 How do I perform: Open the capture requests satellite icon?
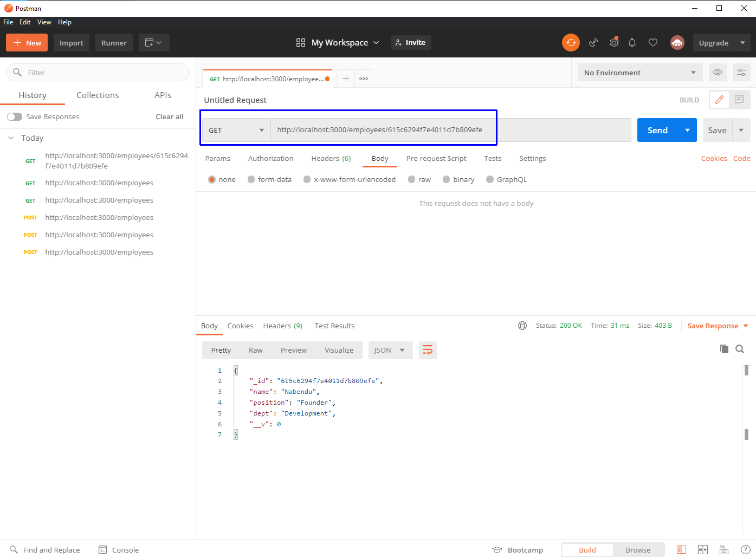[x=593, y=43]
